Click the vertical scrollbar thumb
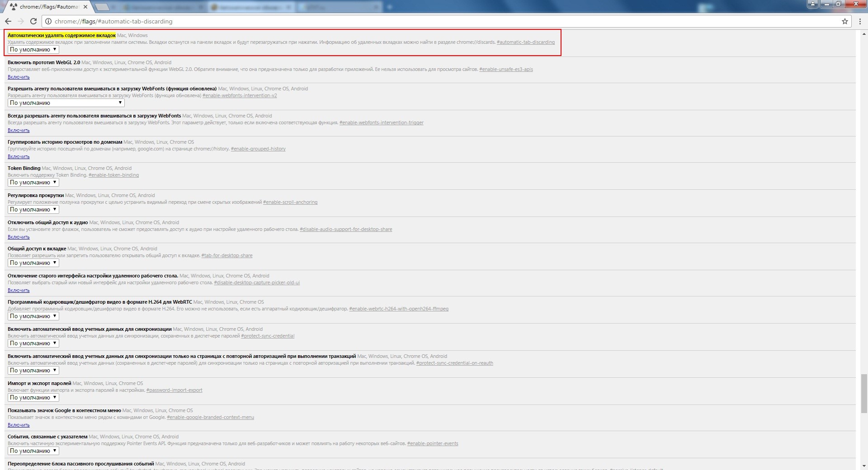The height and width of the screenshot is (470, 868). pyautogui.click(x=864, y=393)
